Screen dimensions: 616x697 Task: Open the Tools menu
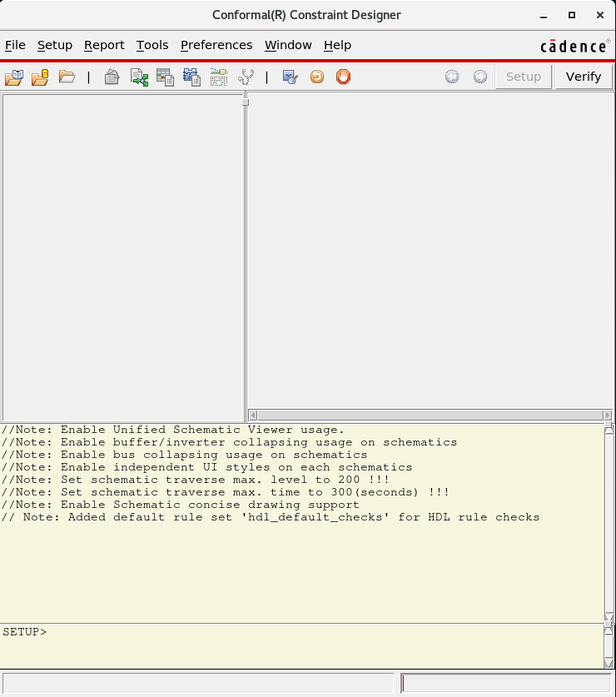pyautogui.click(x=152, y=45)
